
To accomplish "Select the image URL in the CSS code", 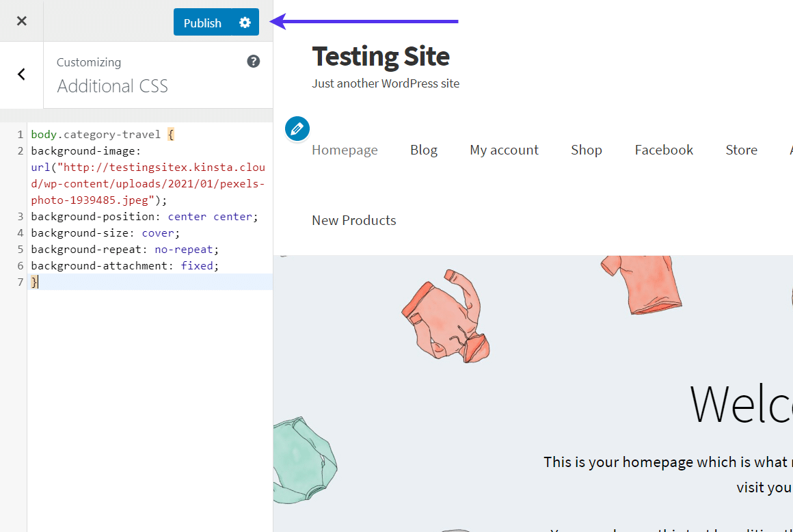I will tap(148, 183).
